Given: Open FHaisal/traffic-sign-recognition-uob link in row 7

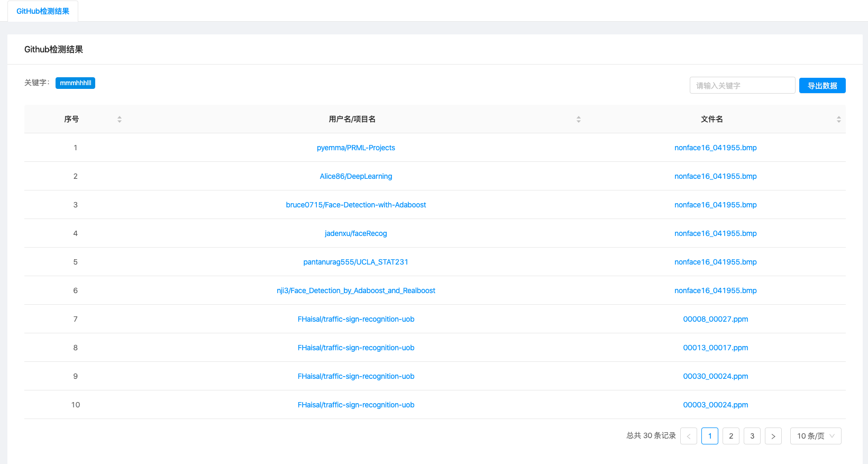Looking at the screenshot, I should point(356,319).
